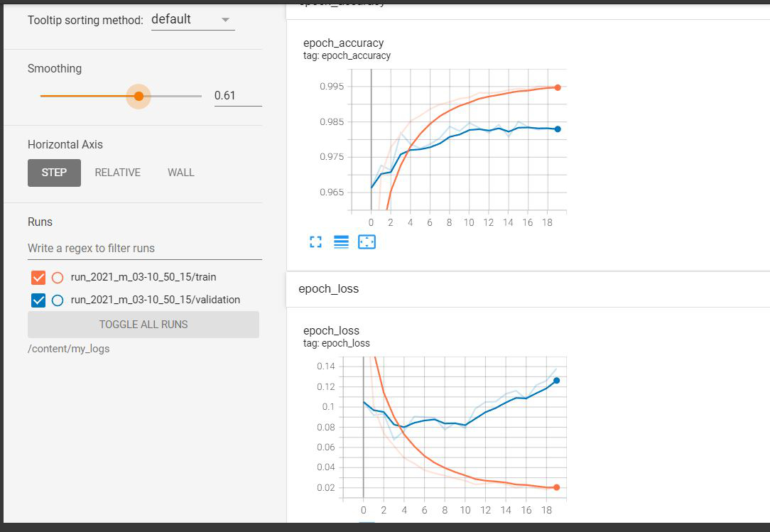Image resolution: width=770 pixels, height=532 pixels.
Task: Switch horizontal axis to RELATIVE
Action: tap(117, 173)
